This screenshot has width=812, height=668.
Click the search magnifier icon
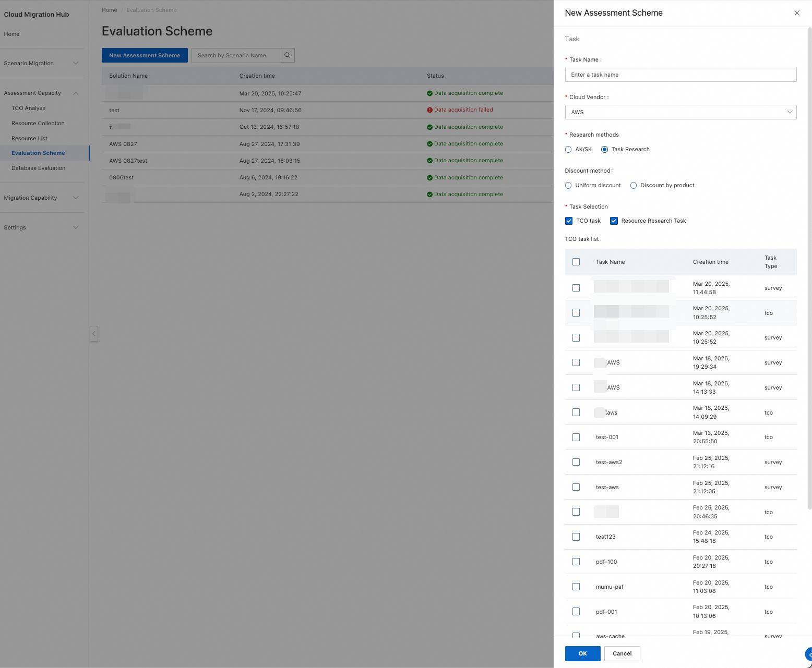(x=287, y=55)
